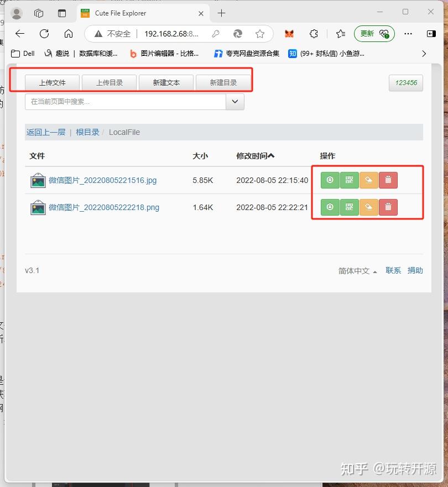Open the MetaMask extension icon
The width and height of the screenshot is (448, 487).
pyautogui.click(x=290, y=34)
